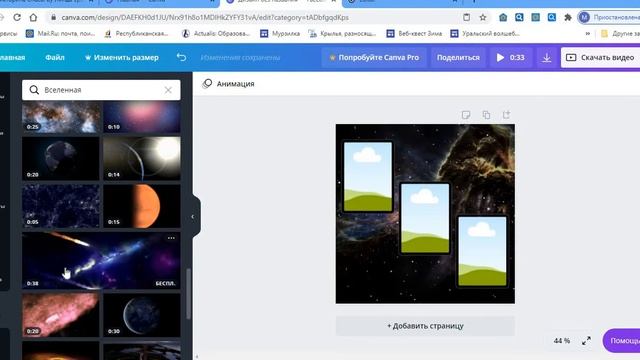Click the duplicate page icon above the canvas
This screenshot has width=640, height=360.
(486, 115)
